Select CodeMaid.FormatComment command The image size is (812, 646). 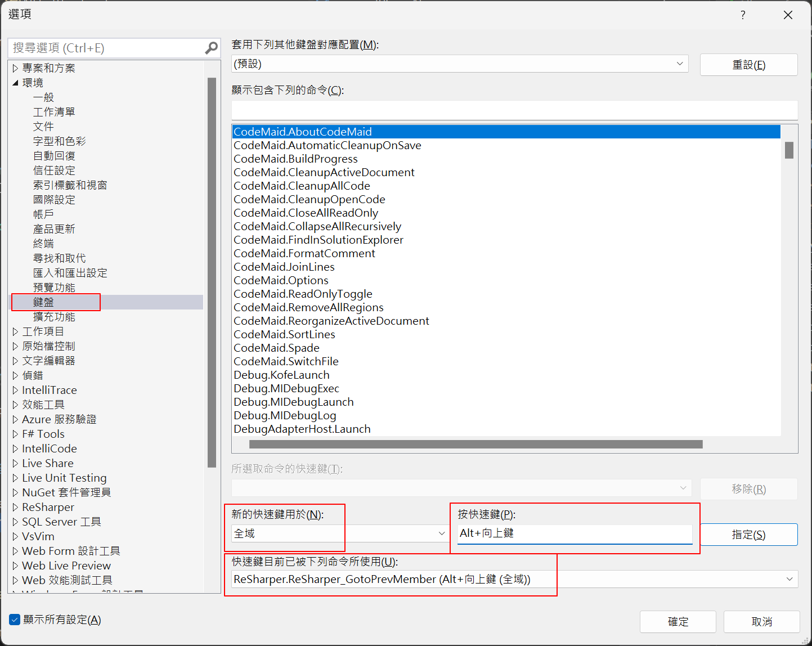pos(304,253)
